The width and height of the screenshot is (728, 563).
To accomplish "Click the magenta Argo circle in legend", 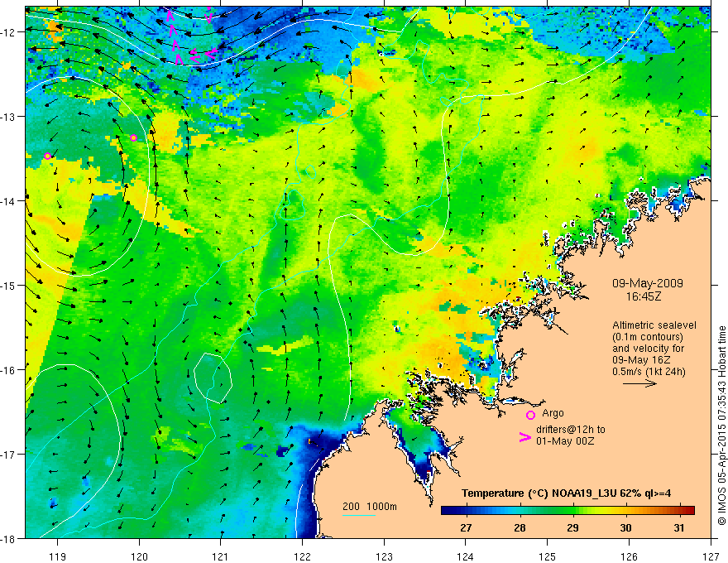I will coord(530,415).
